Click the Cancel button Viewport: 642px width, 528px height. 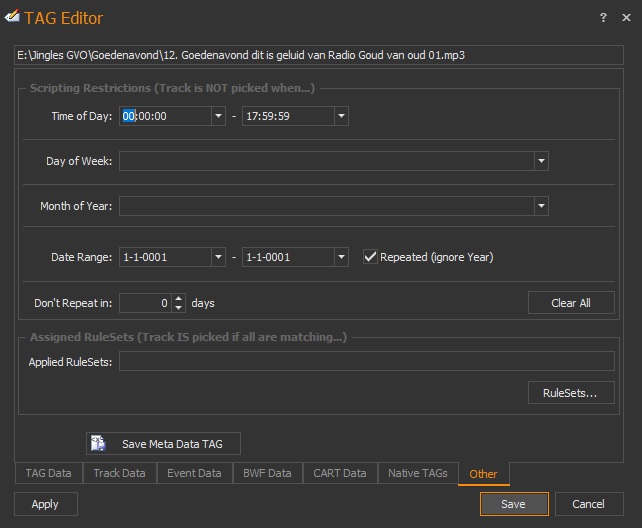click(589, 504)
